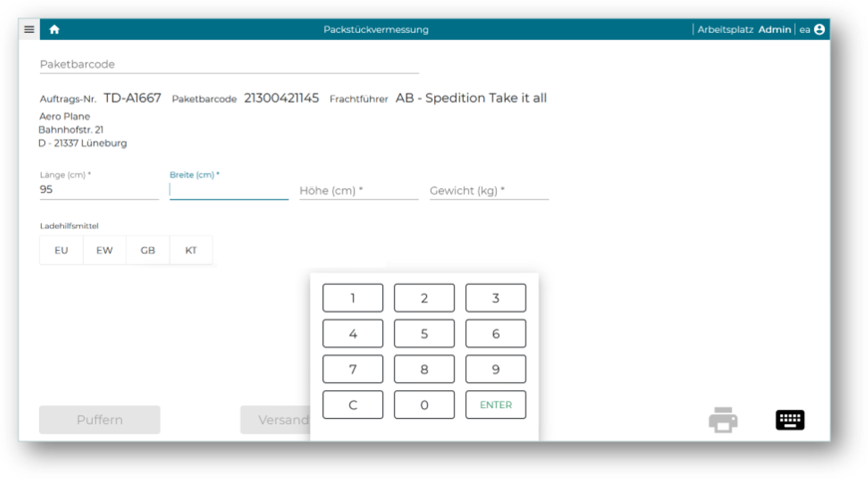Click the Länge field containing 95
Image resolution: width=868 pixels, height=479 pixels.
(x=99, y=190)
